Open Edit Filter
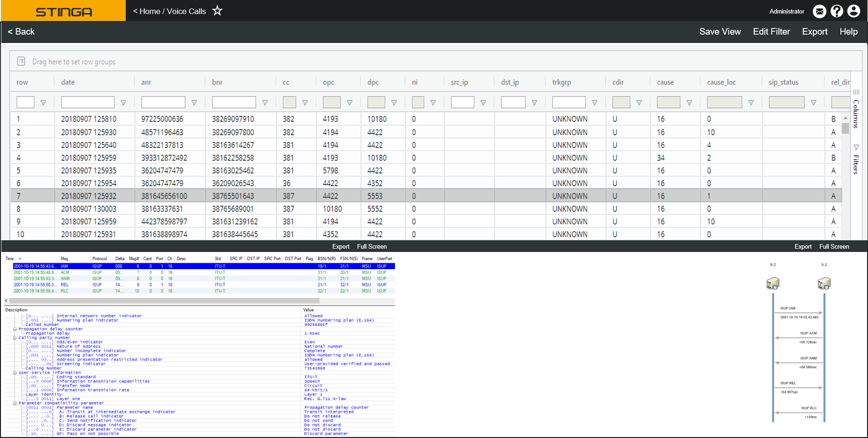This screenshot has height=438, width=868. coord(771,32)
